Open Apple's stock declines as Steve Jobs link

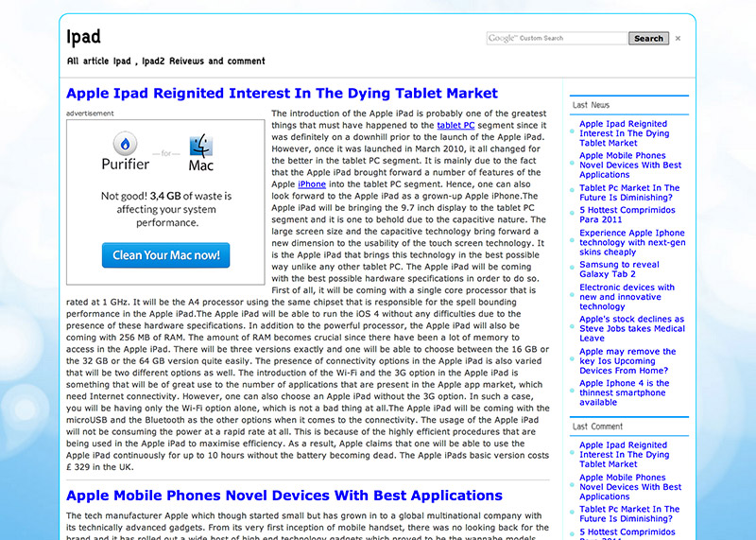(631, 329)
